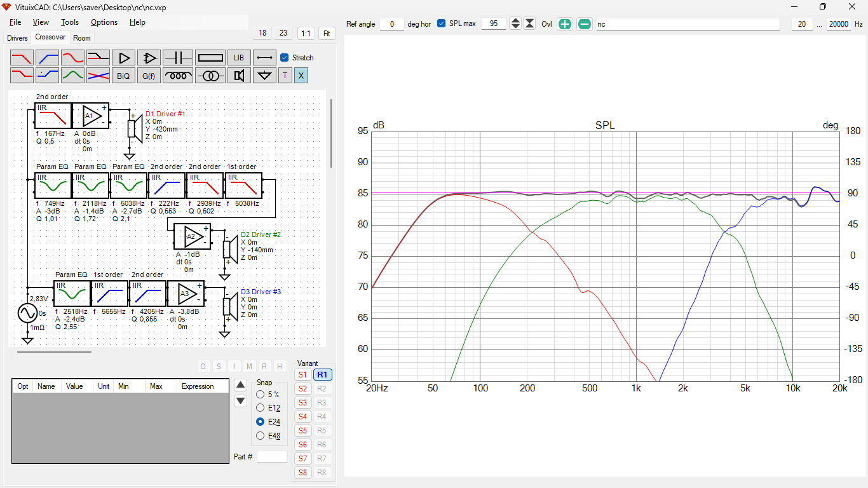Insert red and black line-merge filter block
This screenshot has height=488, width=868.
98,58
